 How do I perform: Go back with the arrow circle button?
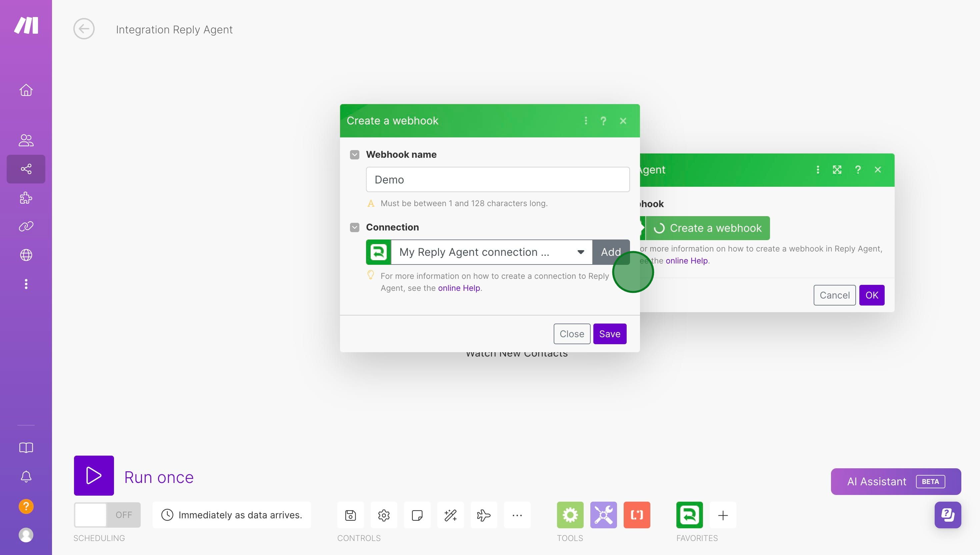coord(84,29)
